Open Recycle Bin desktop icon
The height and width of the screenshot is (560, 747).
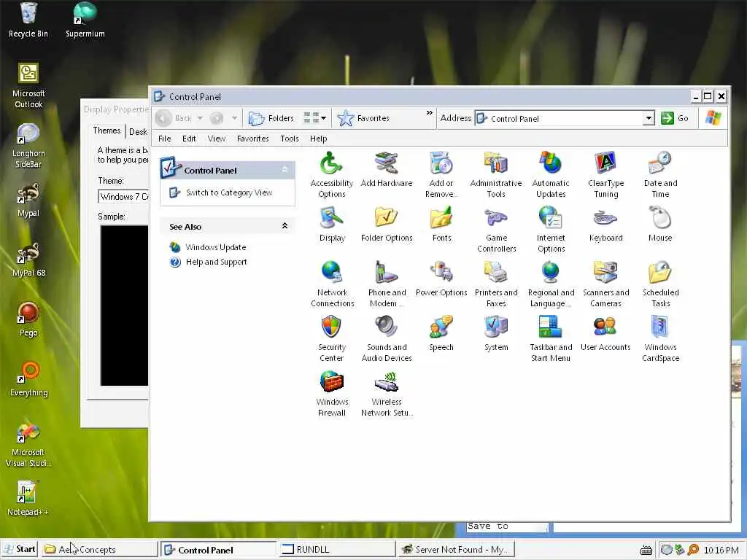point(28,20)
